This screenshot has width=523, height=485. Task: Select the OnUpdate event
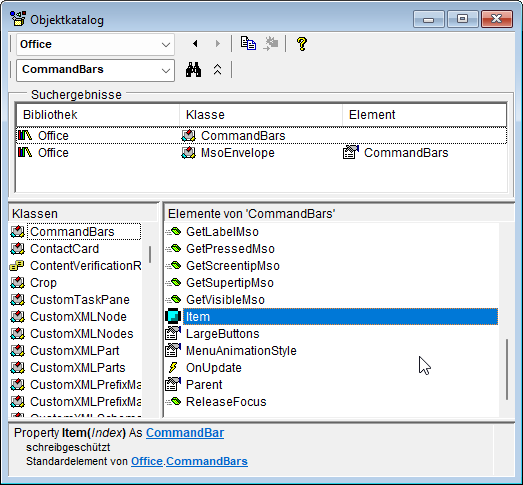pos(213,368)
